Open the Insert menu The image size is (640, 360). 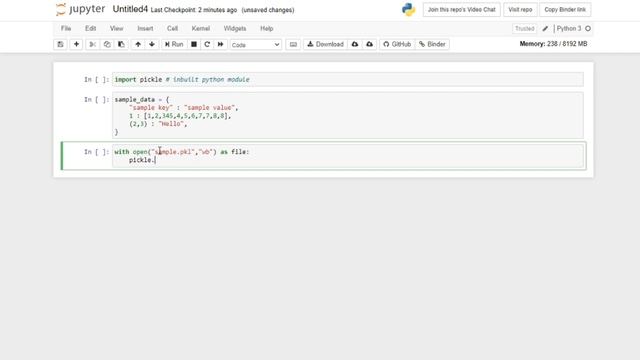coord(145,29)
